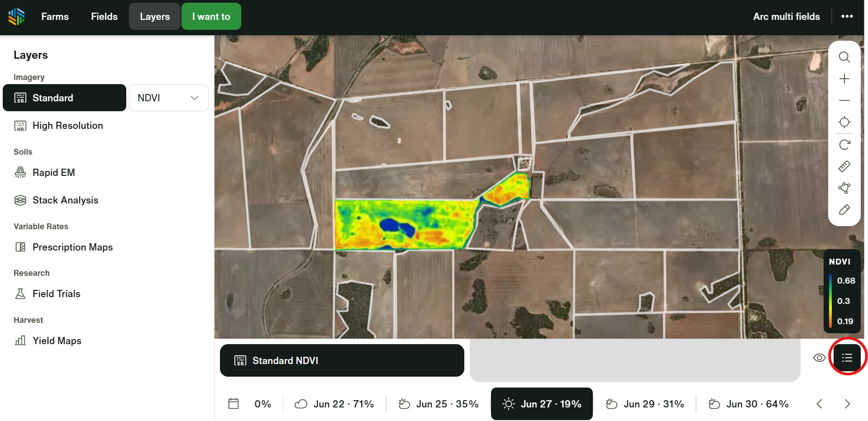This screenshot has height=421, width=868.
Task: Select the Jun 29 · 31% image date
Action: tap(645, 404)
